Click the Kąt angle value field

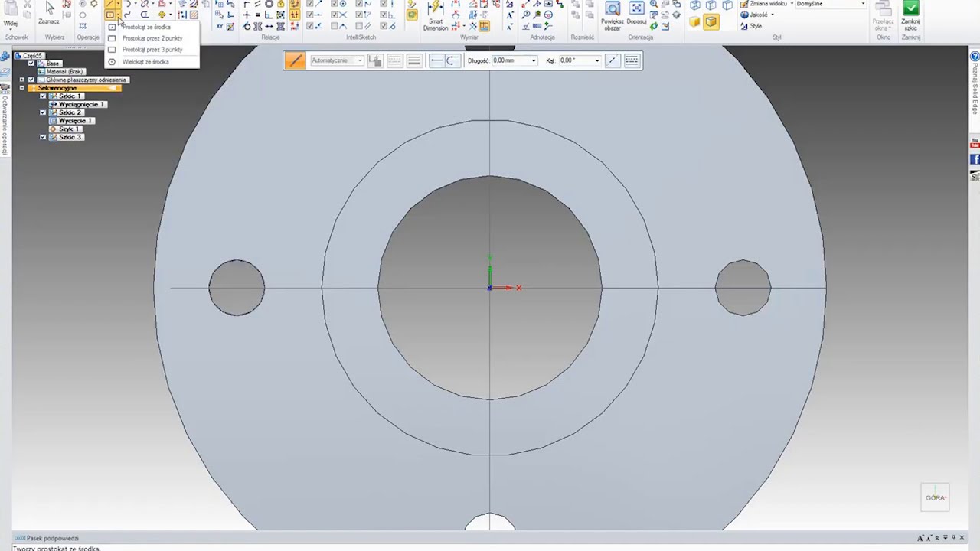click(x=576, y=60)
